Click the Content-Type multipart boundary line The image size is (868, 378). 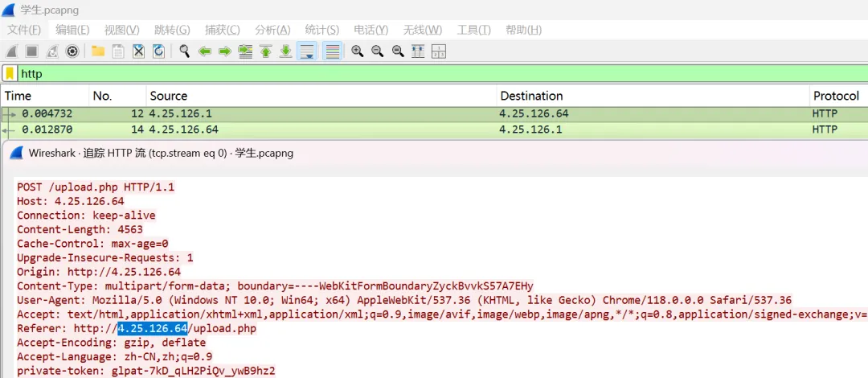pos(275,286)
